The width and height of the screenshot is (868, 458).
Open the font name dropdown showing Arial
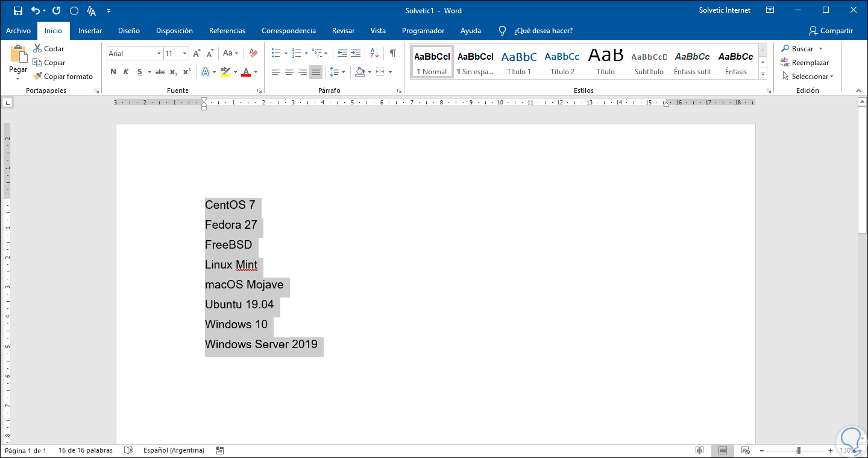click(159, 54)
